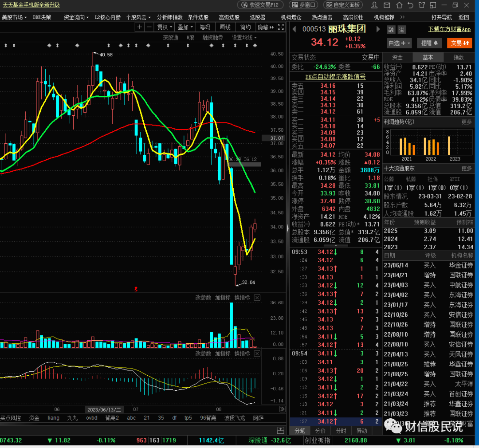Viewport: 479px width, 448px height.
Task: Expand more menu items chevron
Action: click(402, 17)
